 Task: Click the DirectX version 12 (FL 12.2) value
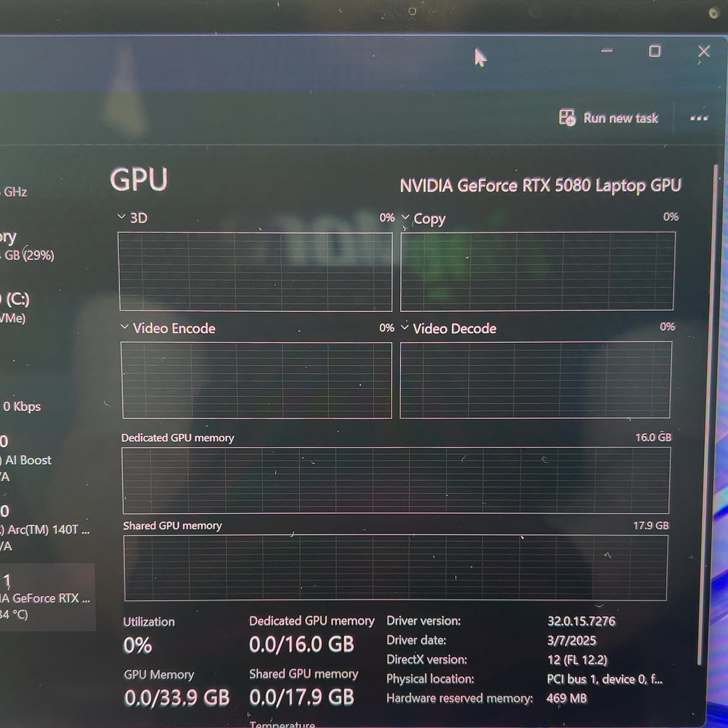pos(577,660)
